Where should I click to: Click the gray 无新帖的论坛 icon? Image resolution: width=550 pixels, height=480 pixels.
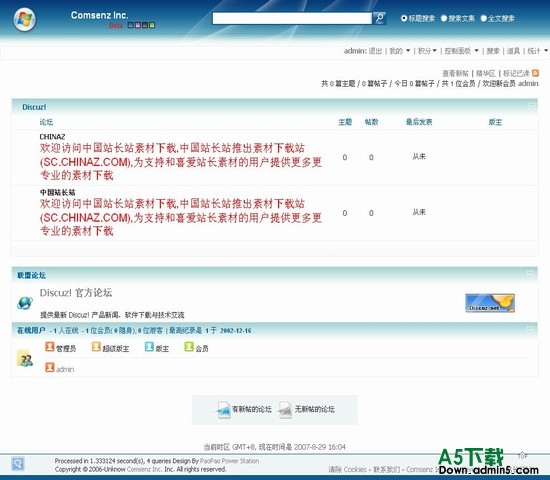point(286,409)
